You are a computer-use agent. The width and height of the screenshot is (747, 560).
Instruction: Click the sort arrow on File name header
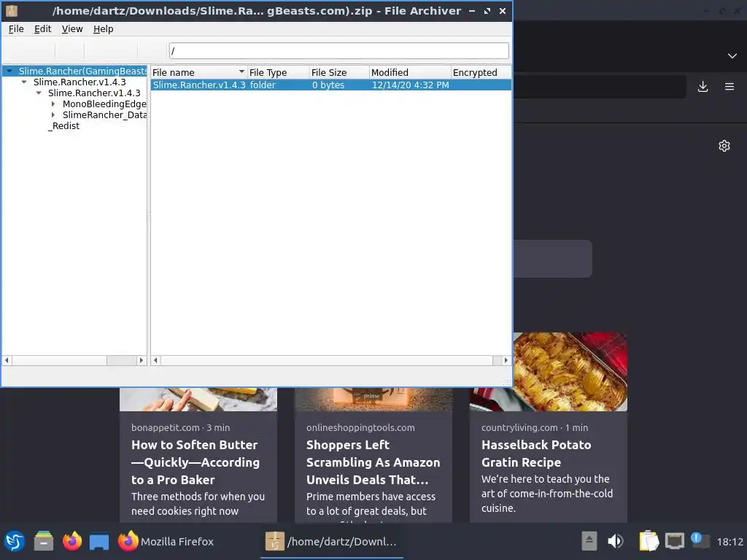coord(241,72)
